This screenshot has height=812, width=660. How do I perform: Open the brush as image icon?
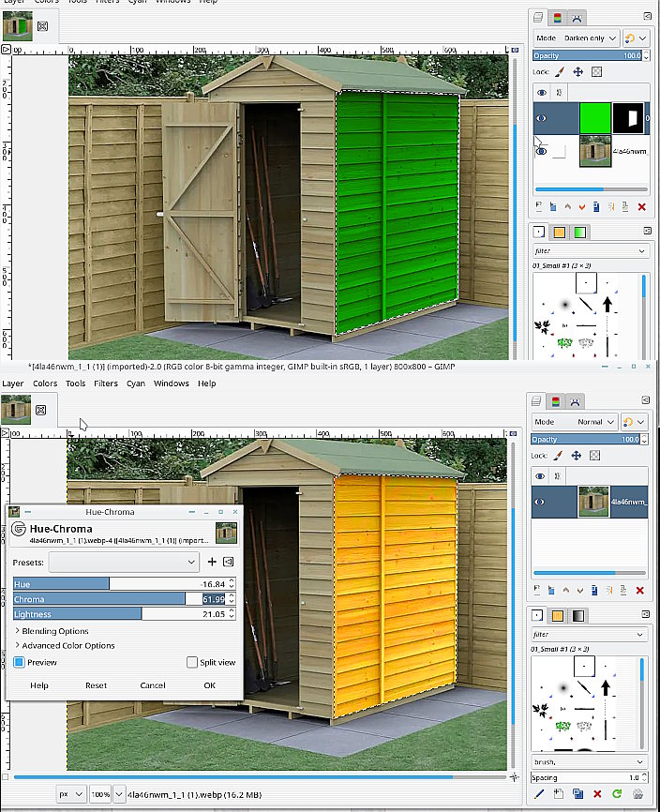(x=637, y=793)
